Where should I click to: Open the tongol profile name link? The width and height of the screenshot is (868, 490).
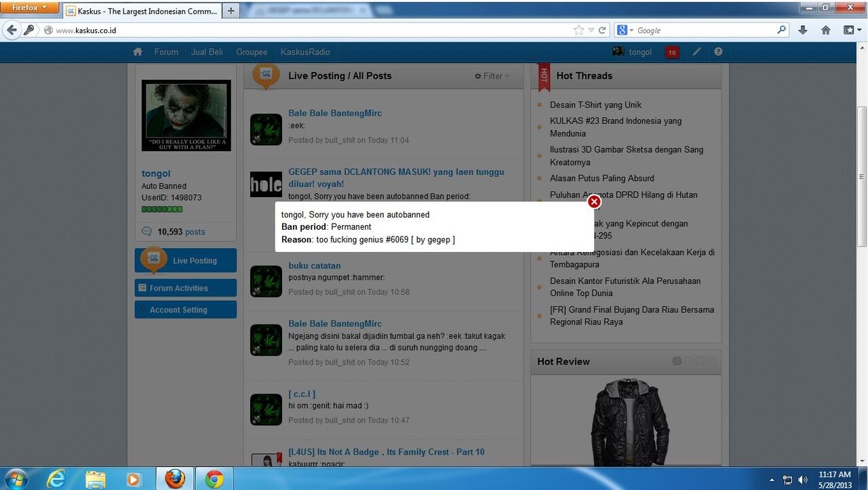point(156,173)
